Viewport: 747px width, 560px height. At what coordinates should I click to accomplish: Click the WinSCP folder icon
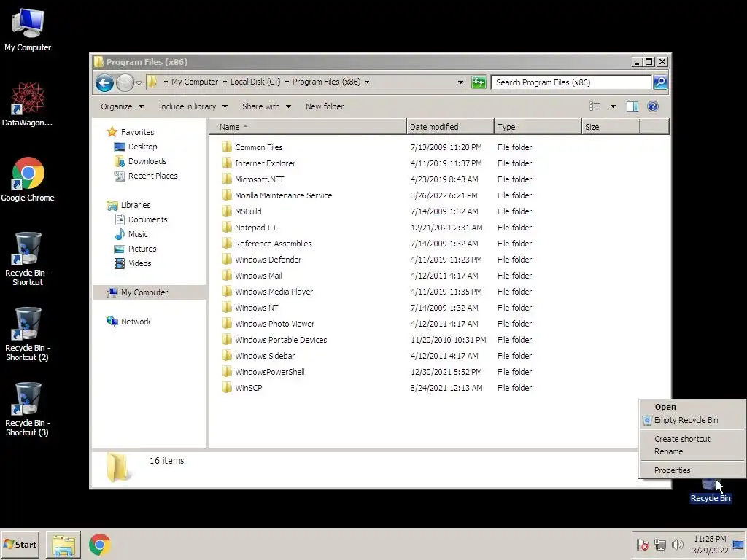point(227,388)
